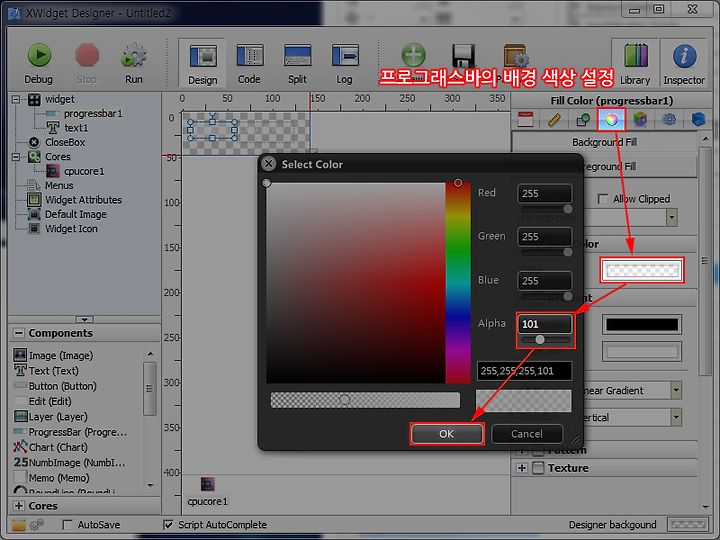Toggle the AutoSave checkbox
This screenshot has width=720, height=540.
click(68, 524)
